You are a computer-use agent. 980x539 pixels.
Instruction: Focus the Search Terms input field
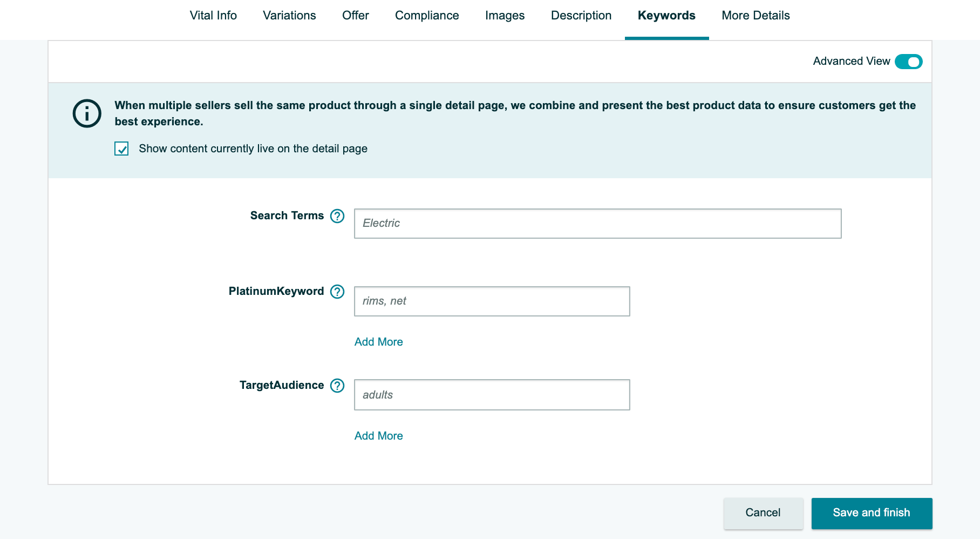pyautogui.click(x=597, y=224)
